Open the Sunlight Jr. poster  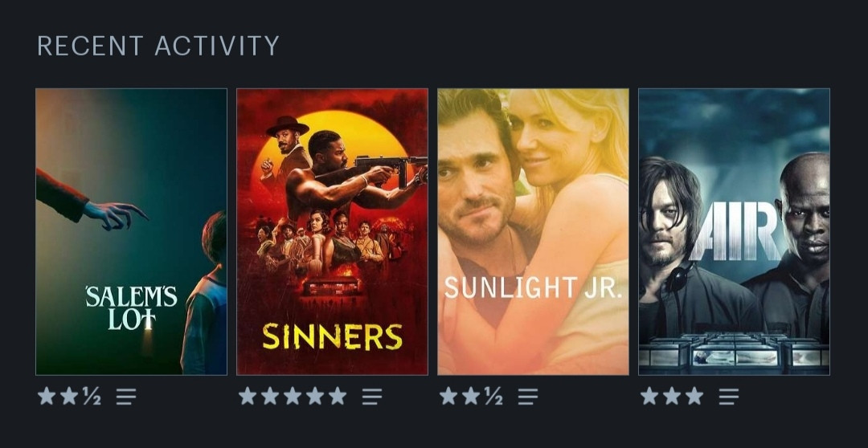pos(533,232)
